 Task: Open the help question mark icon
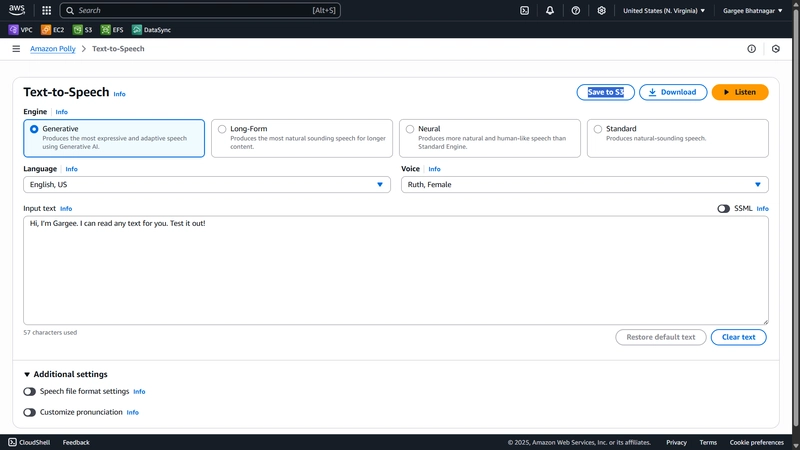tap(576, 10)
